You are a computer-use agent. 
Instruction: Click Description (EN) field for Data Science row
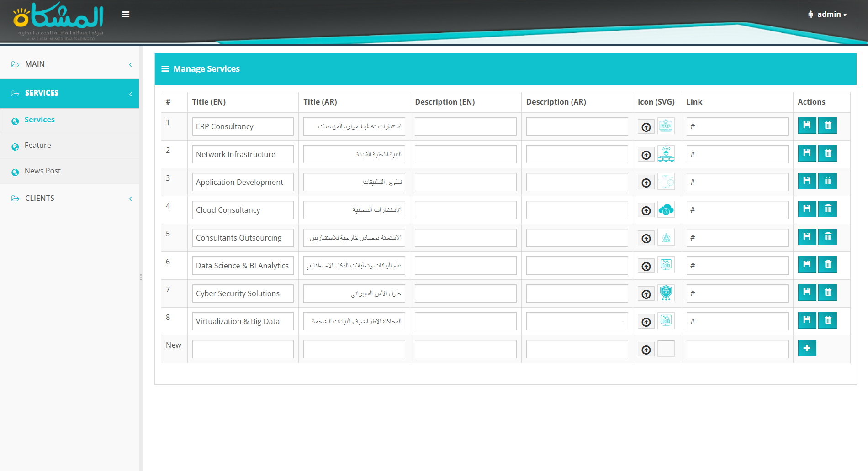[465, 266]
